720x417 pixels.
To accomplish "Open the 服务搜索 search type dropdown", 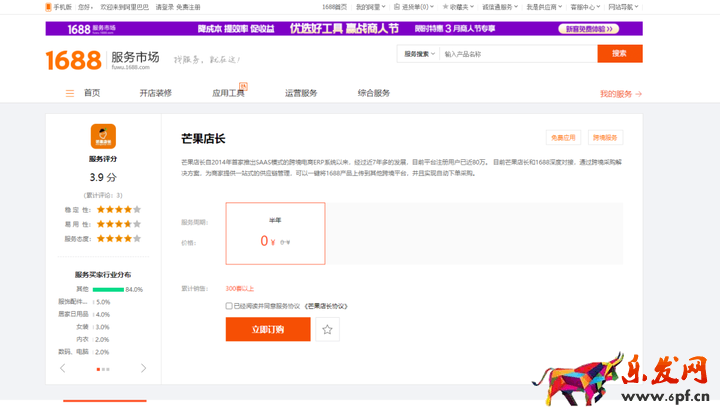I will [418, 54].
